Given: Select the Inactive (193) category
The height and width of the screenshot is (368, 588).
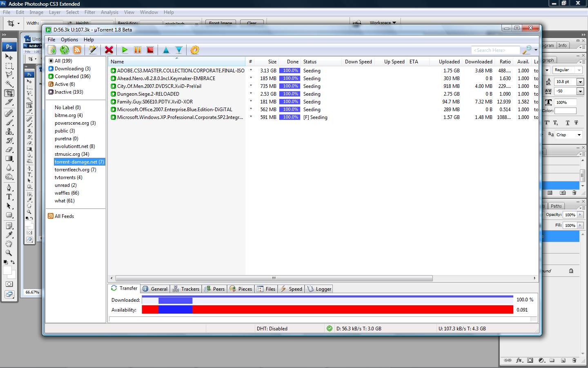Looking at the screenshot, I should pyautogui.click(x=66, y=92).
